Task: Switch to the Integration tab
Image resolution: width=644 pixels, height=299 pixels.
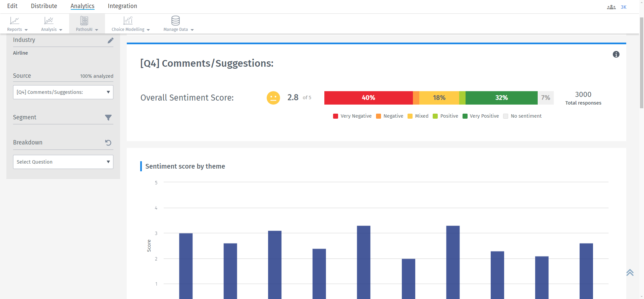Action: [x=122, y=6]
